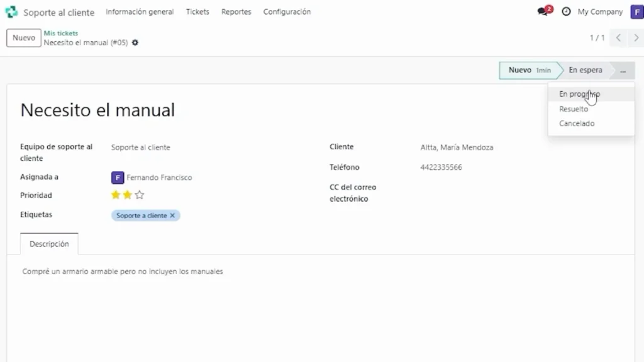The width and height of the screenshot is (644, 362).
Task: Open the clock activities icon
Action: click(566, 12)
